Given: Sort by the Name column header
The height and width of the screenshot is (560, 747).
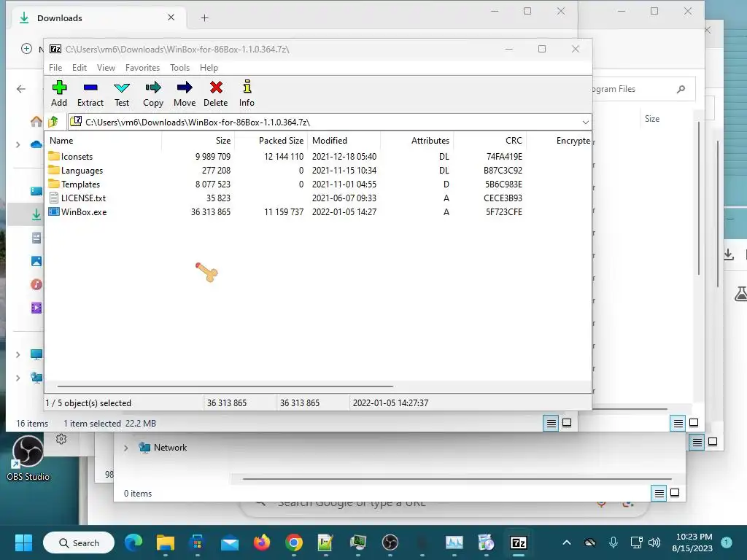Looking at the screenshot, I should [104, 141].
